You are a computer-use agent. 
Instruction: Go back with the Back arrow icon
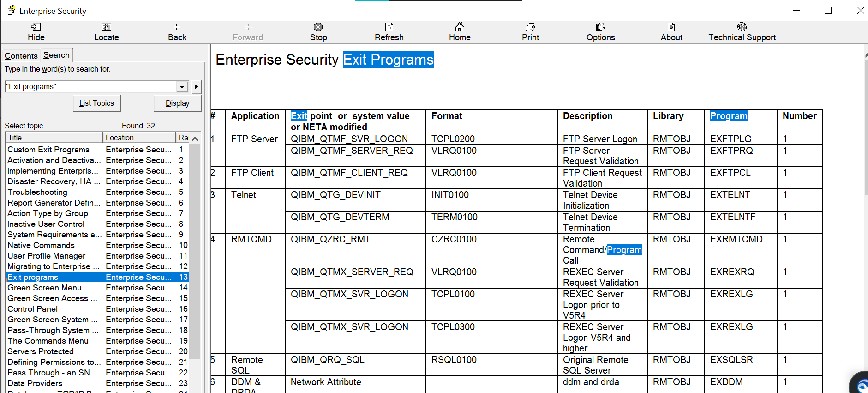click(x=177, y=27)
